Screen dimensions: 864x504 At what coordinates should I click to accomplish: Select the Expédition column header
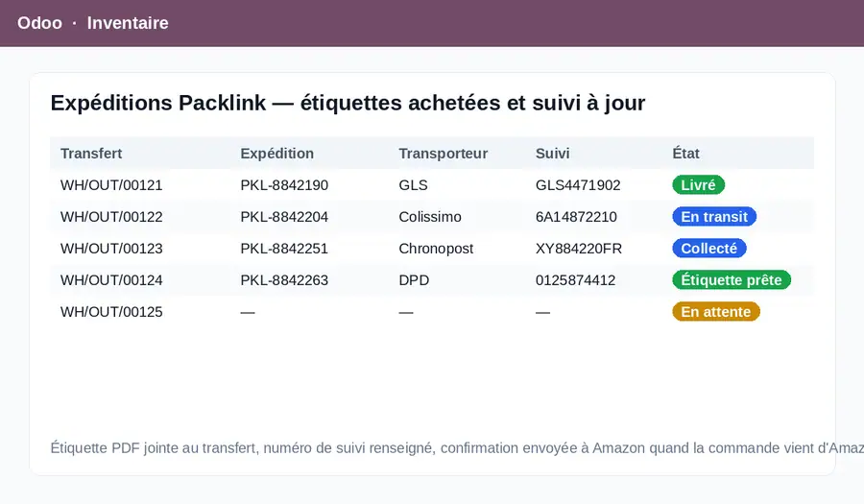tap(277, 154)
